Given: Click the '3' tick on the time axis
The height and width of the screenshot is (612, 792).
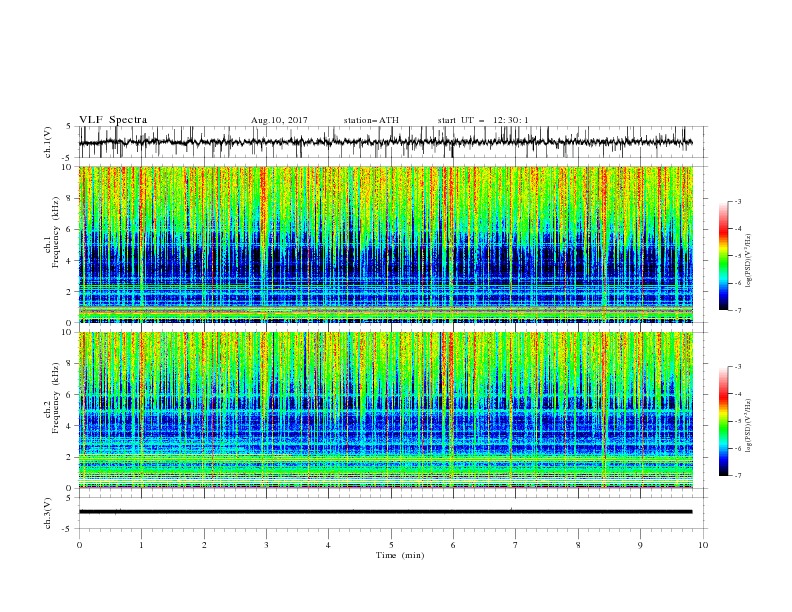Looking at the screenshot, I should [266, 545].
